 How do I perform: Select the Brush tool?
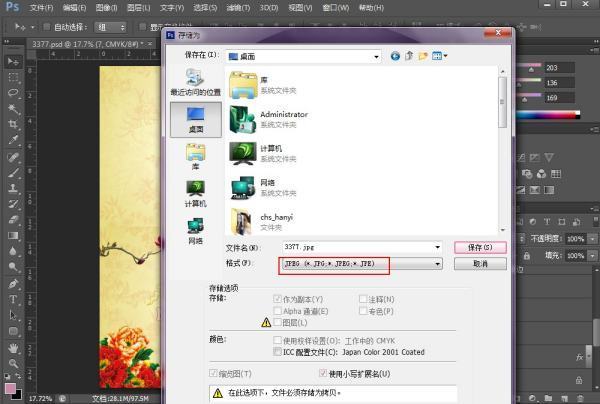coord(13,173)
